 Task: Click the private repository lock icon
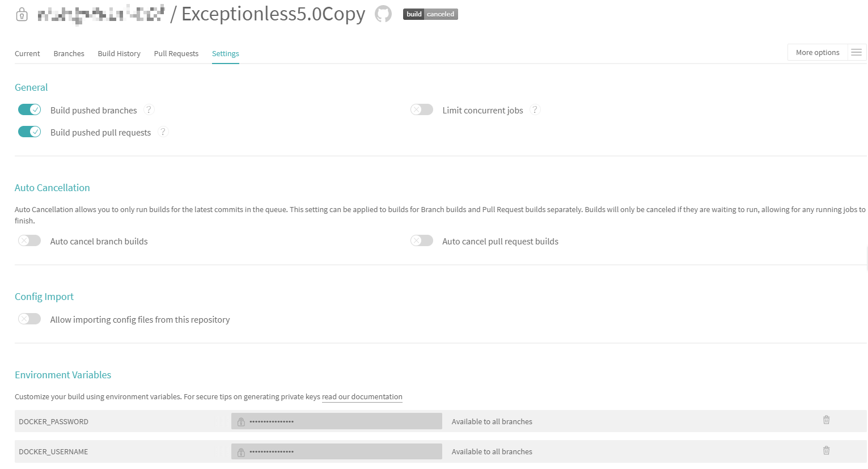coord(22,14)
